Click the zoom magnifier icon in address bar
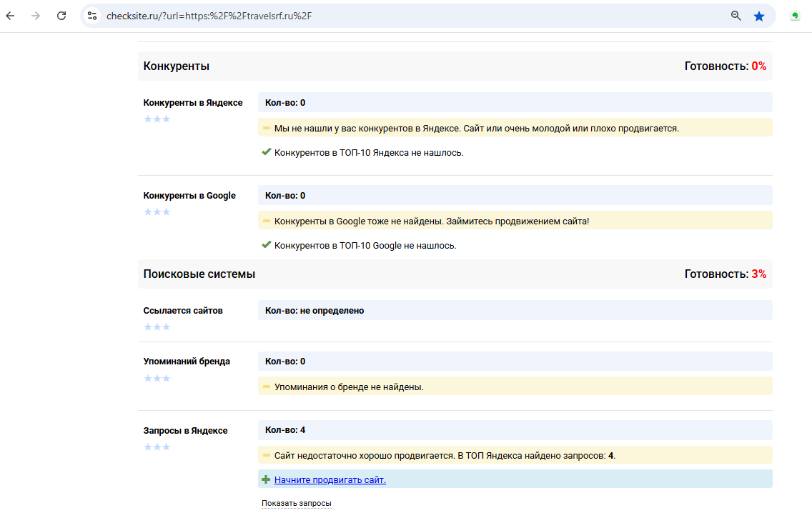The image size is (812, 518). coord(736,16)
